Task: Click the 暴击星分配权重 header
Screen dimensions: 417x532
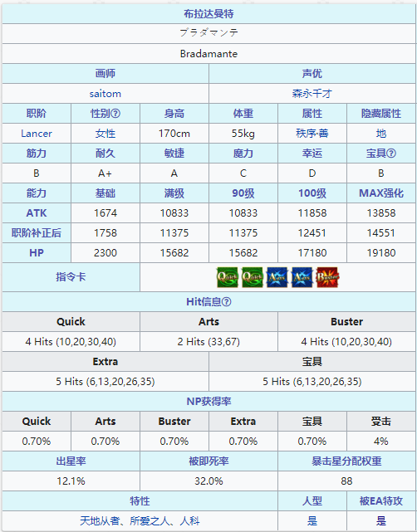Action: coord(346,461)
